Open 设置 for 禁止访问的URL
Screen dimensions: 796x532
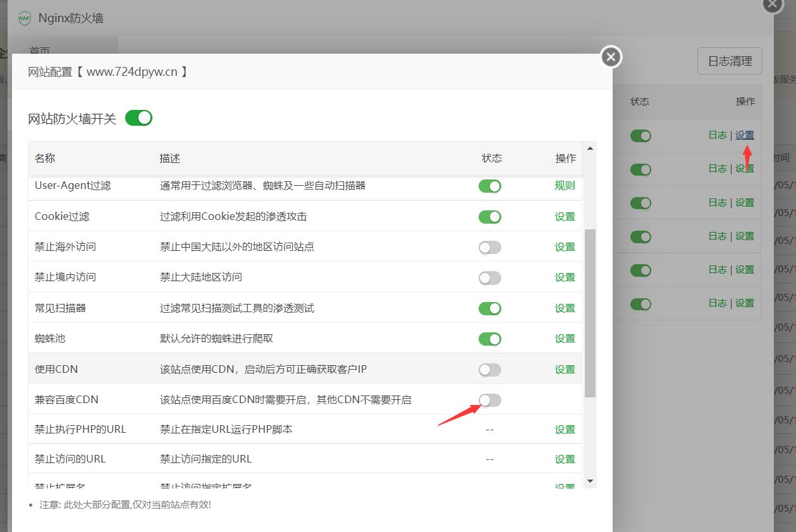(x=565, y=459)
